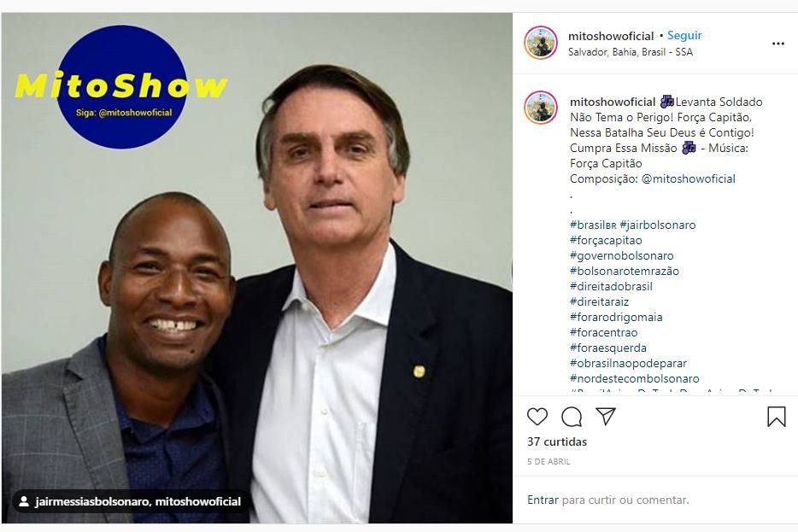Viewport: 798px width, 532px height.
Task: Open jairmessiasbolsonaro tag on the photo
Action: 92,502
